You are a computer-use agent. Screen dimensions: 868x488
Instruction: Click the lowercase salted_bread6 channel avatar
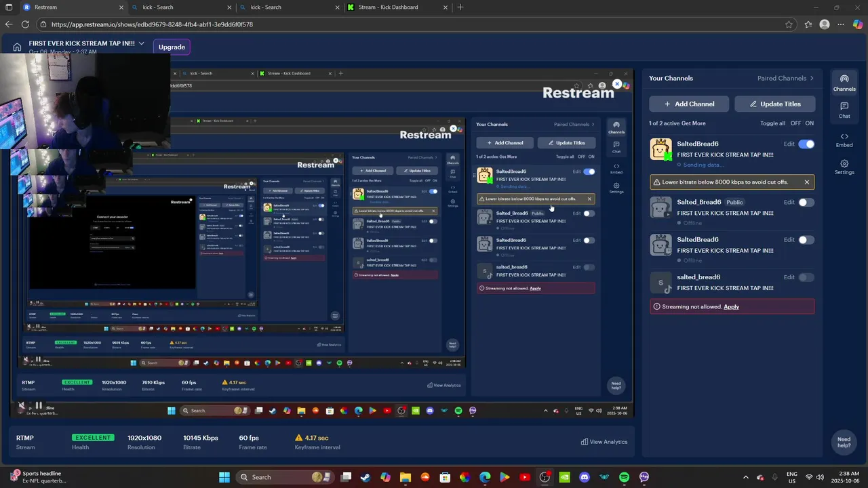(660, 283)
